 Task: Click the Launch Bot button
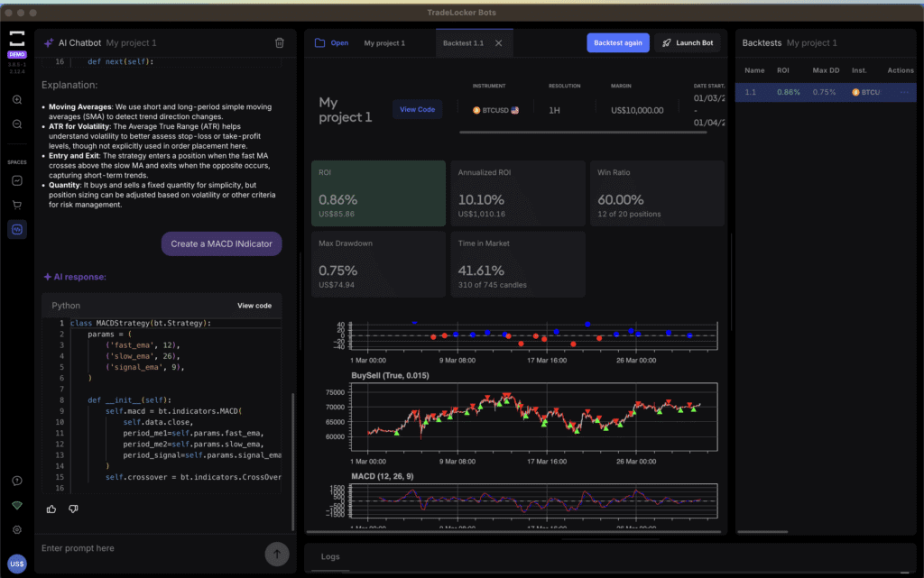pyautogui.click(x=688, y=43)
